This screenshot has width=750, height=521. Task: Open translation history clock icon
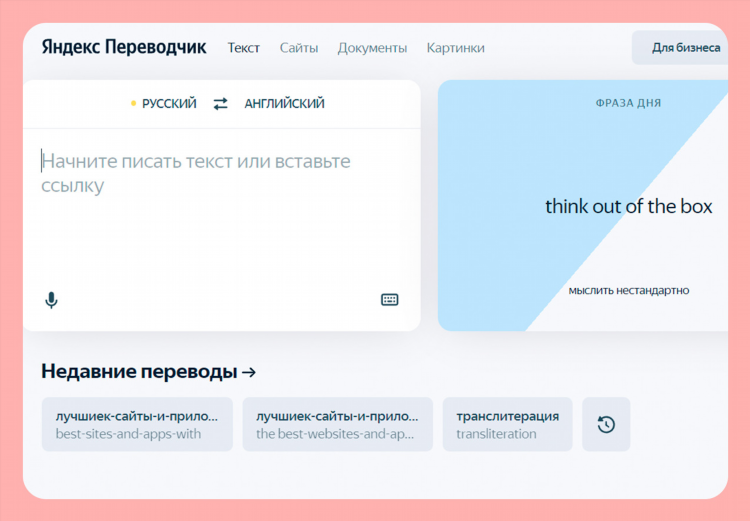click(x=606, y=424)
